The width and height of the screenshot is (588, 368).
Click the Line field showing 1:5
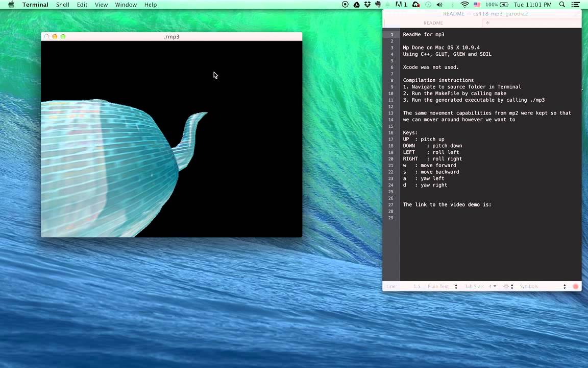[x=404, y=286]
